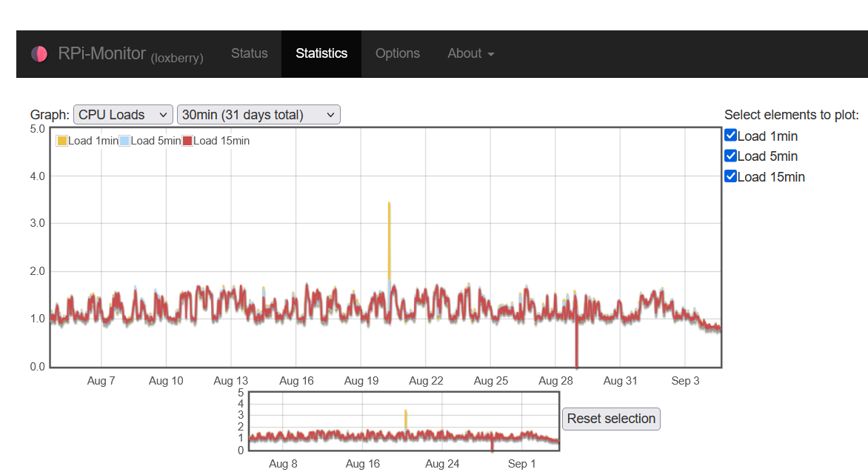Click the Reset selection button
The width and height of the screenshot is (868, 472).
point(611,418)
